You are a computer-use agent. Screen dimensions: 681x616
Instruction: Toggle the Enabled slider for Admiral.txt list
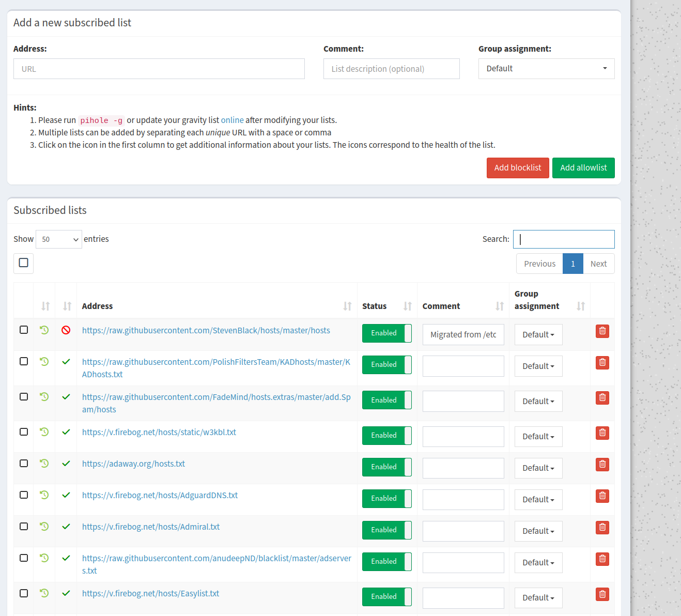click(x=386, y=530)
